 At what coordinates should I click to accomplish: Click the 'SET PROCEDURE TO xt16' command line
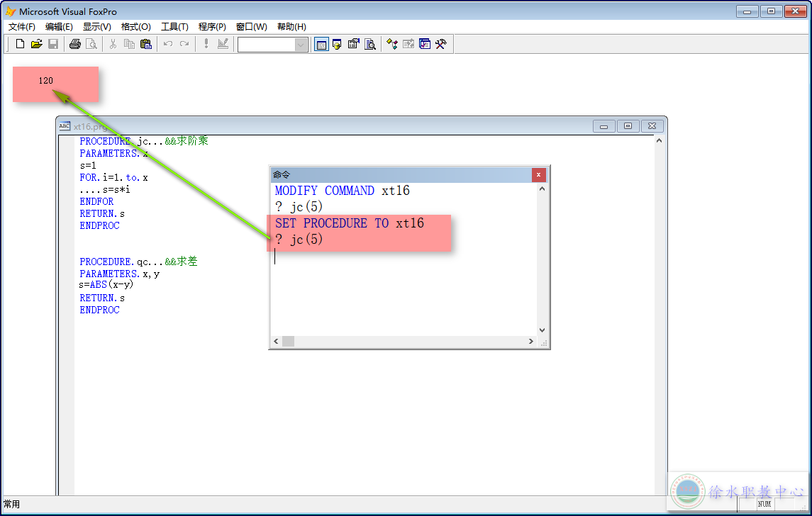click(350, 223)
